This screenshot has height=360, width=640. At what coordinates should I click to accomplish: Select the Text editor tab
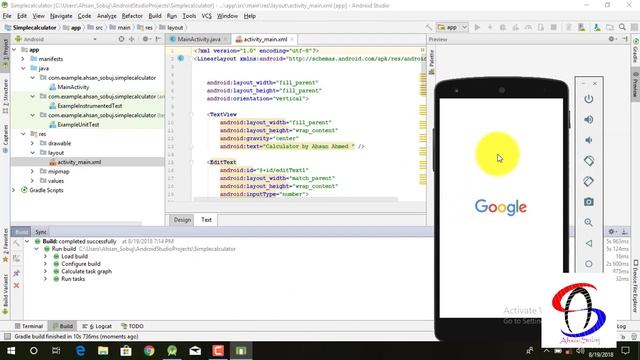coord(207,220)
